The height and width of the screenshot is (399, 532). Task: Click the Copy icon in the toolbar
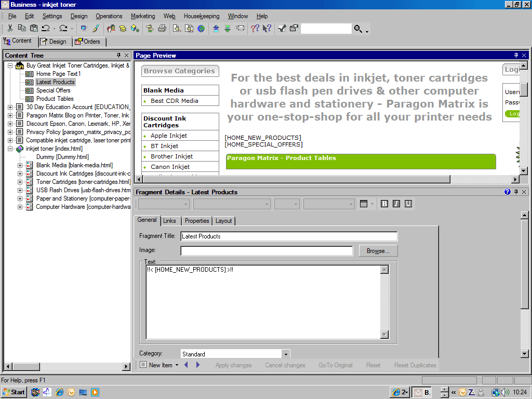(x=22, y=29)
